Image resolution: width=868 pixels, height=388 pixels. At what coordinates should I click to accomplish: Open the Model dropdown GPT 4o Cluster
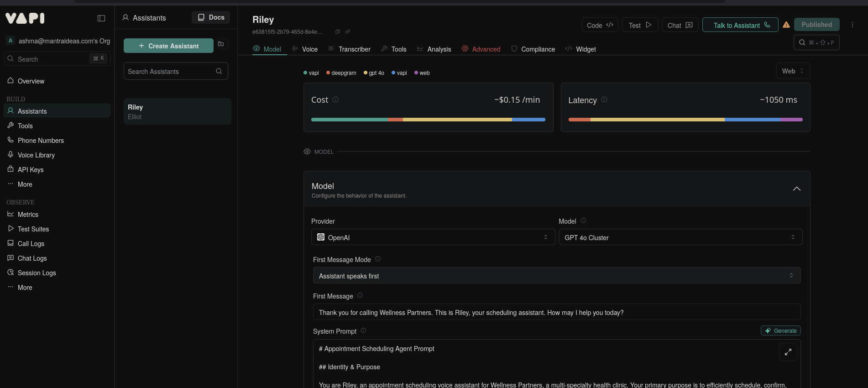[680, 237]
